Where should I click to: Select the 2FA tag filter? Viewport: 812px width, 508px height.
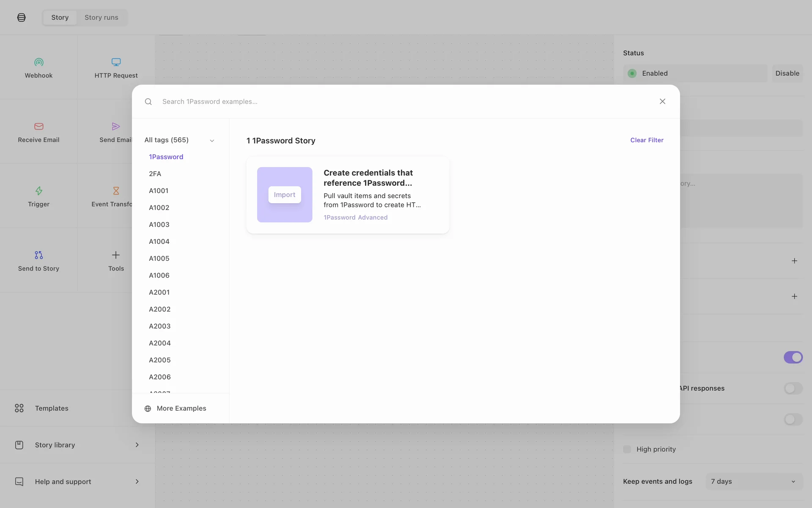coord(155,174)
